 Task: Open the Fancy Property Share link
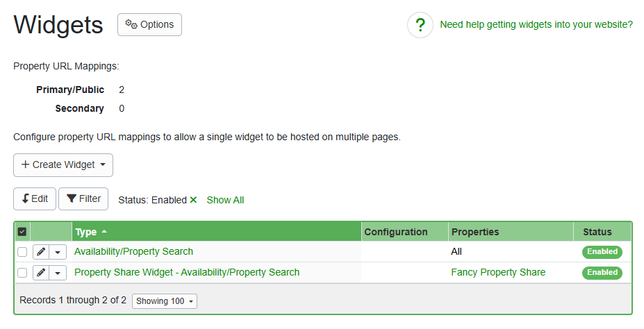pos(498,272)
